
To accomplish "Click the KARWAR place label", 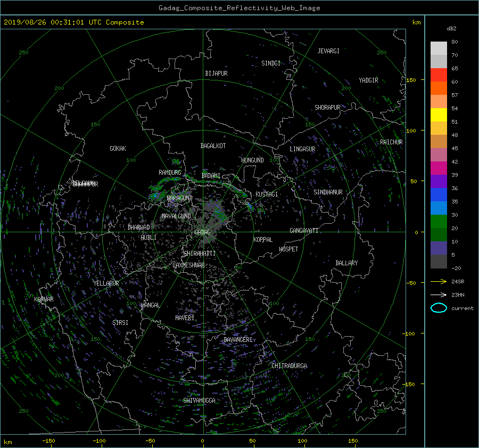I will [x=44, y=299].
